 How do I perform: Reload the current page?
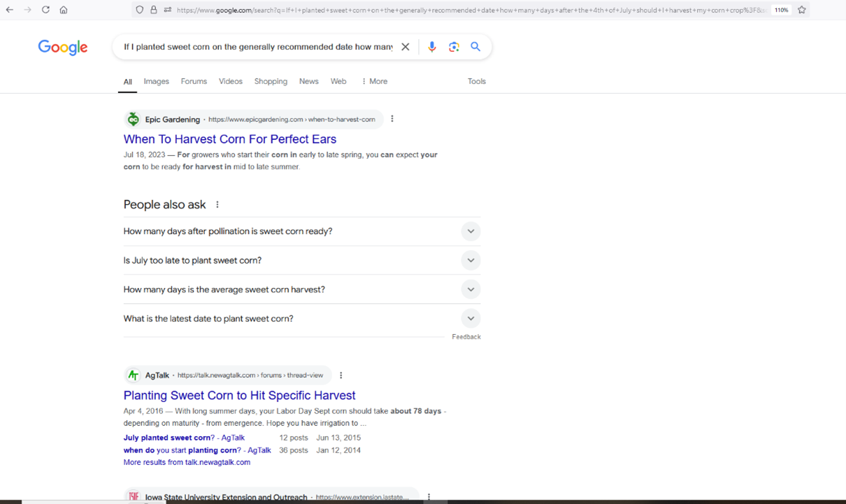[45, 10]
